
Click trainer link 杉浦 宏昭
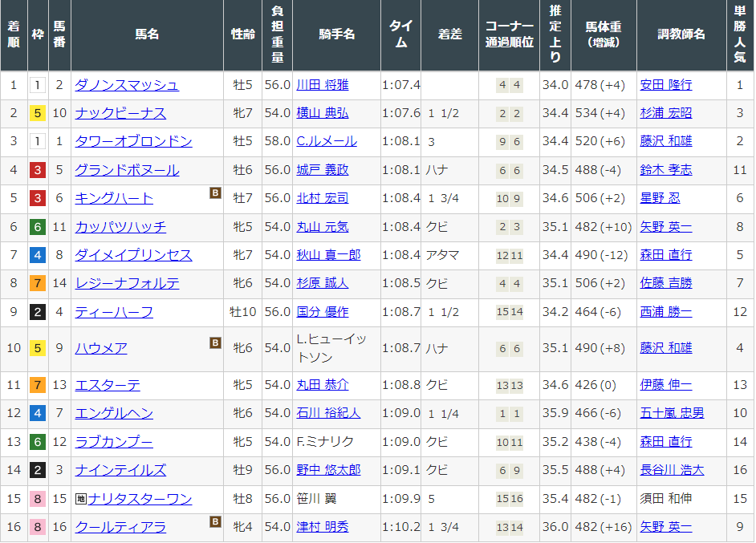[x=666, y=113]
